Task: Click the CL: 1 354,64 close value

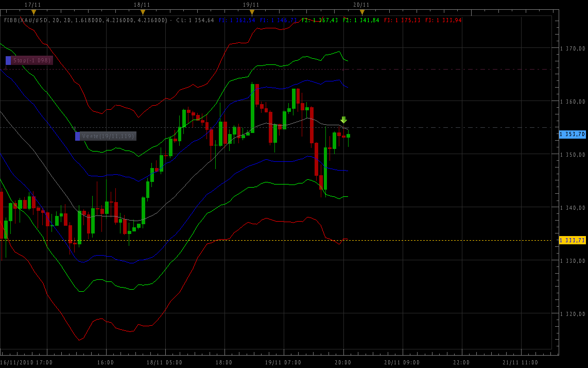Action: coord(195,21)
